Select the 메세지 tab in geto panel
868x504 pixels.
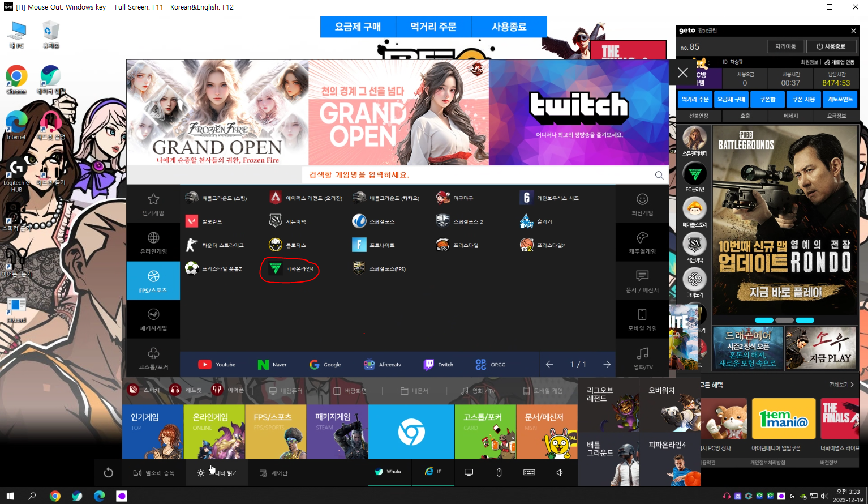coord(790,116)
